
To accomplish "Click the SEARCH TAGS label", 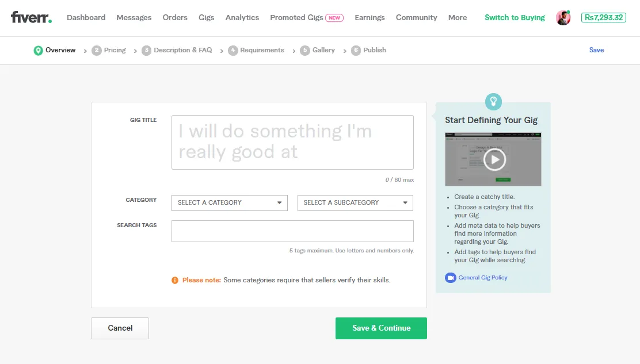I will point(137,225).
